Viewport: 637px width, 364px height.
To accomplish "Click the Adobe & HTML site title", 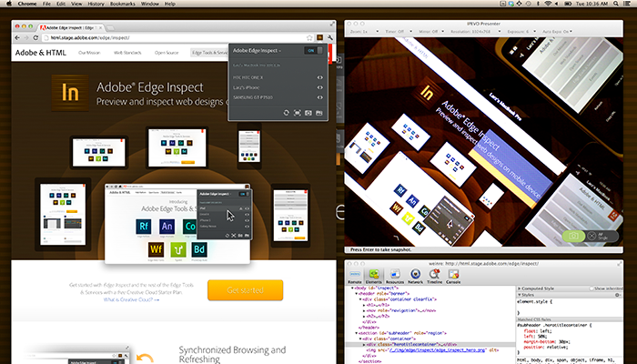I will tap(41, 53).
